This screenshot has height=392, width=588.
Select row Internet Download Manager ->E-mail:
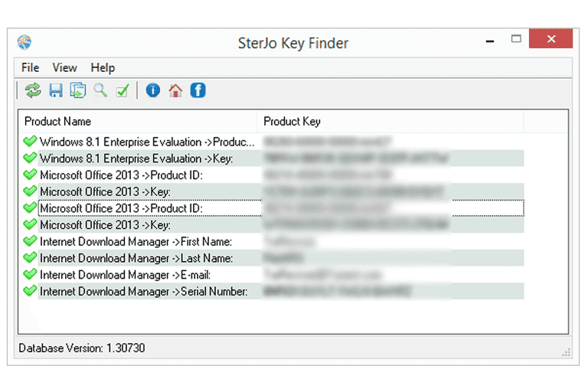pyautogui.click(x=273, y=275)
